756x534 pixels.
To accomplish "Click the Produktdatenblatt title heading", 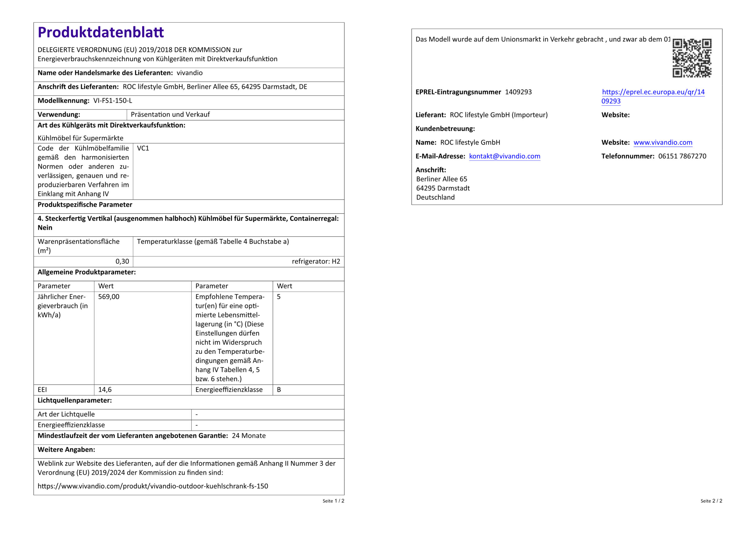I will 101,32.
